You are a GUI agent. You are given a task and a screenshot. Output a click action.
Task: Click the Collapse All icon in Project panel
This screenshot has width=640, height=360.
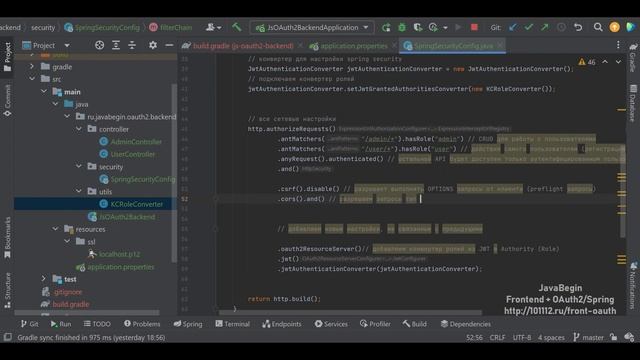(x=132, y=45)
